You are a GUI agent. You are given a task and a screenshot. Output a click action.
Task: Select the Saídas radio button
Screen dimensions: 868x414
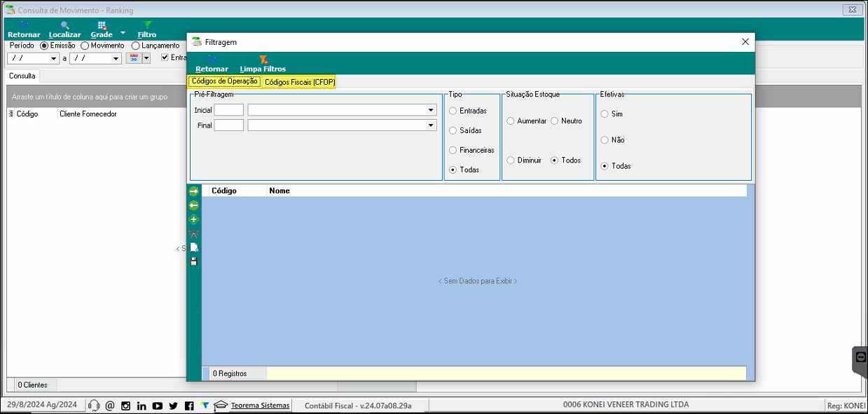tap(453, 130)
